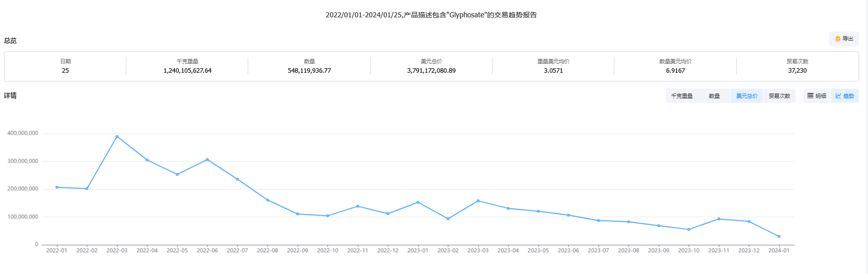Image resolution: width=868 pixels, height=274 pixels.
Task: Click the 贸易次数 summary value 37,230
Action: coord(797,71)
